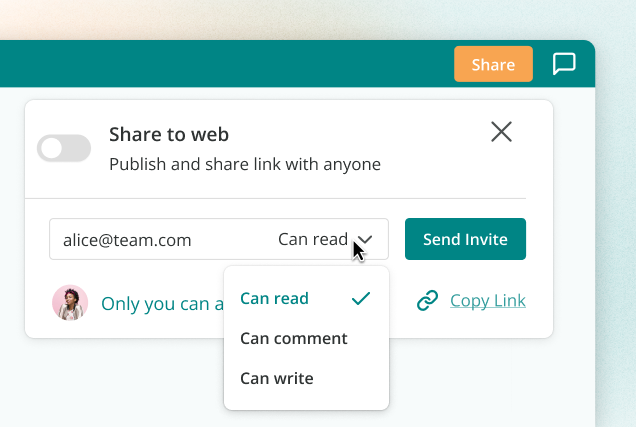Click the chain link icon
Screen dimensions: 636x427
428,300
